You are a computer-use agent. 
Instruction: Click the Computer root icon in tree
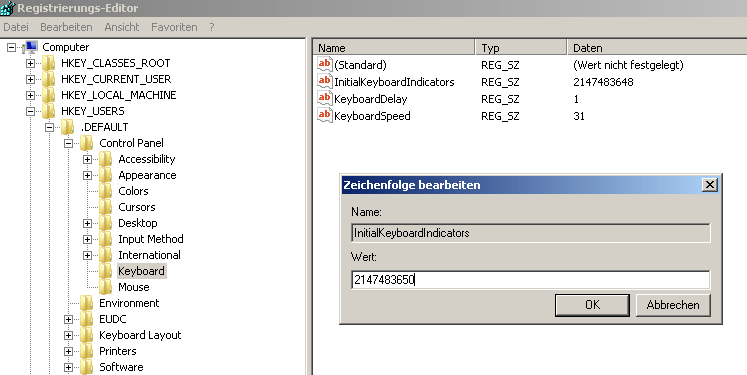[30, 47]
